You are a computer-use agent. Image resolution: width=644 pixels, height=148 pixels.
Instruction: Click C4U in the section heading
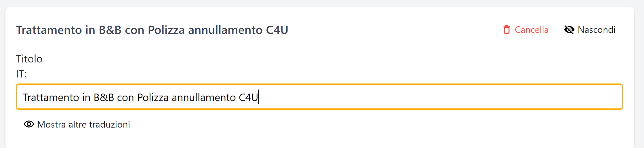[x=277, y=30]
